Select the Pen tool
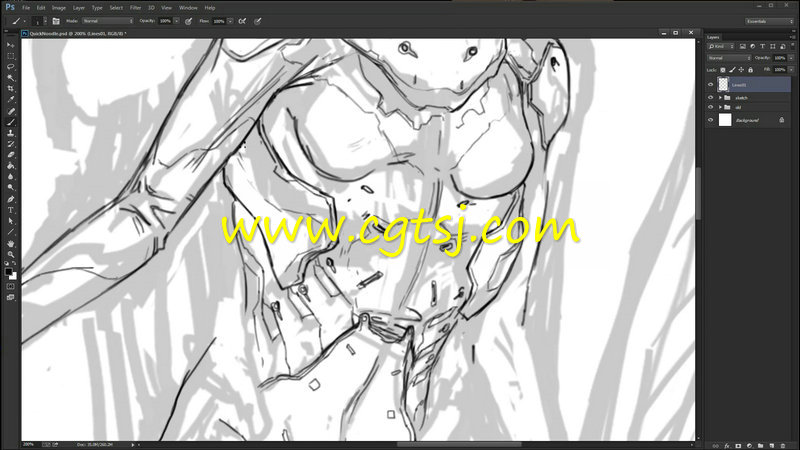The image size is (800, 450). pyautogui.click(x=10, y=199)
